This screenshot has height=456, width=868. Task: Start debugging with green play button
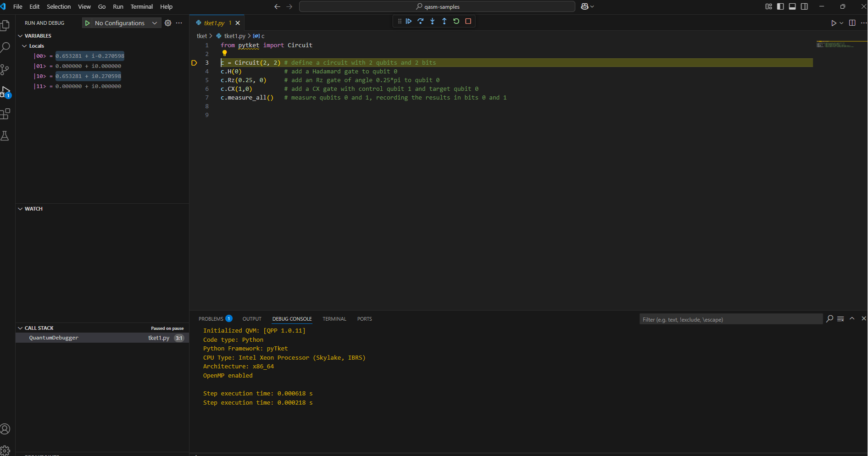pyautogui.click(x=87, y=23)
